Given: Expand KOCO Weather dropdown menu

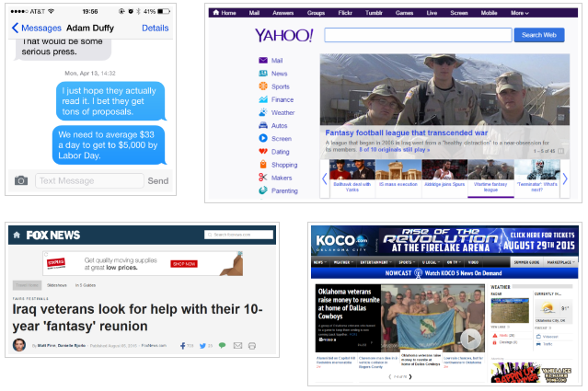Looking at the screenshot, I should (342, 262).
